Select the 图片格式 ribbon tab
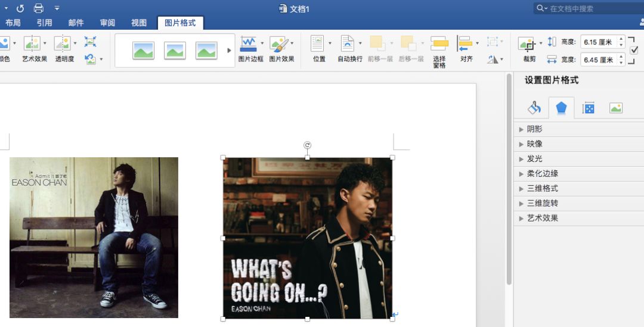 (x=180, y=23)
